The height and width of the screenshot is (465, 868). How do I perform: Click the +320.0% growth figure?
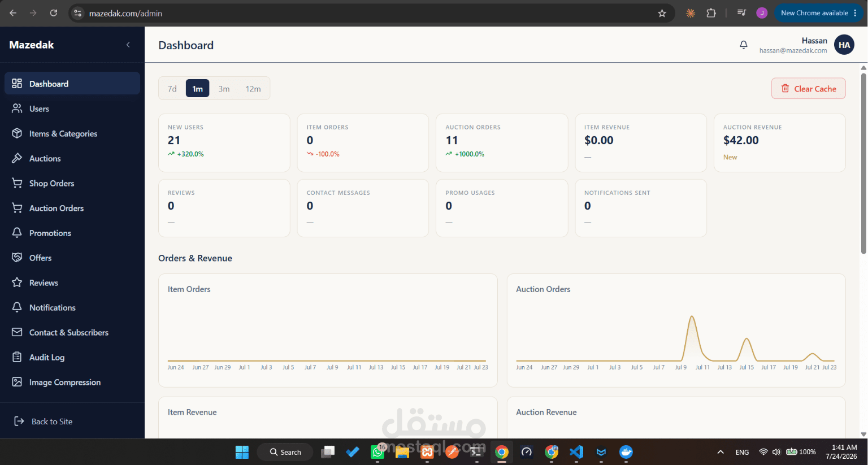click(190, 154)
